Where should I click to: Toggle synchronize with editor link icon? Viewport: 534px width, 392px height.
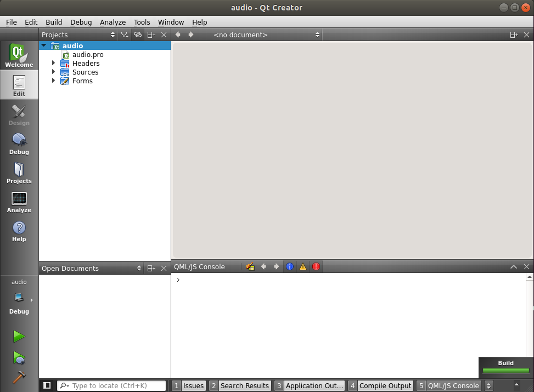click(x=138, y=35)
